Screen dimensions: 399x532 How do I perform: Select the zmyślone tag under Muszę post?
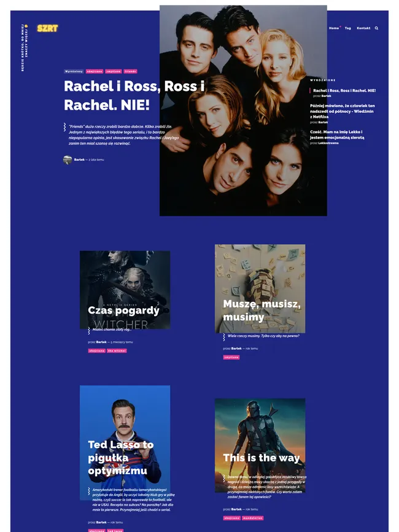[231, 357]
